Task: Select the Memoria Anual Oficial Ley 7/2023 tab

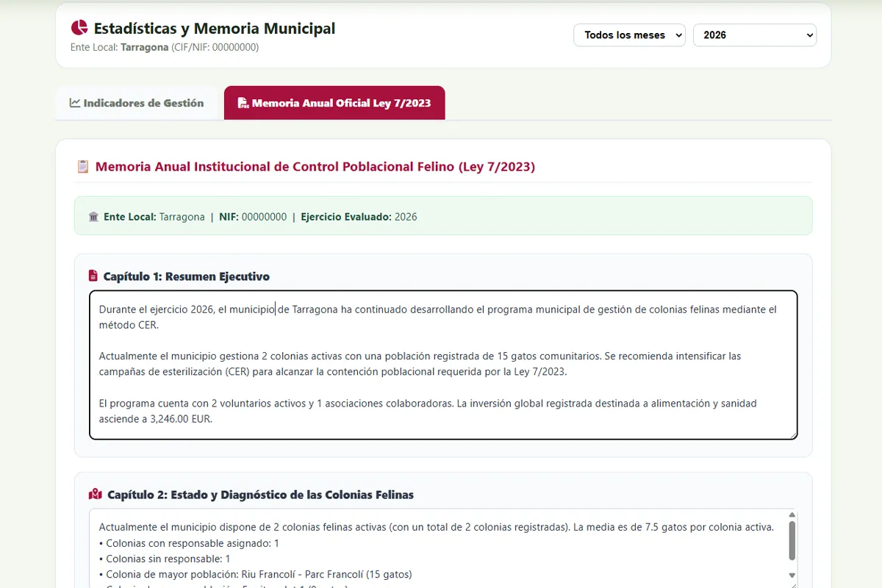Action: [x=334, y=103]
